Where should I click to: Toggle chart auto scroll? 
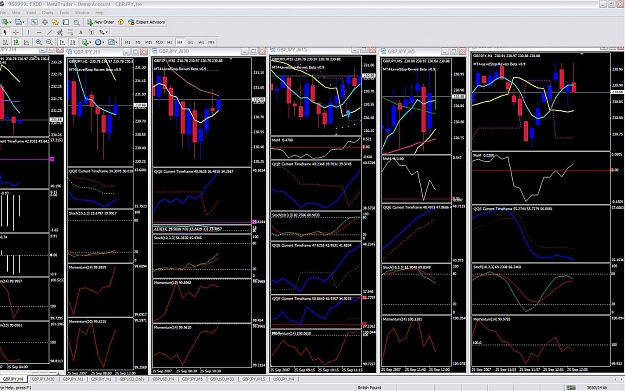pos(62,42)
